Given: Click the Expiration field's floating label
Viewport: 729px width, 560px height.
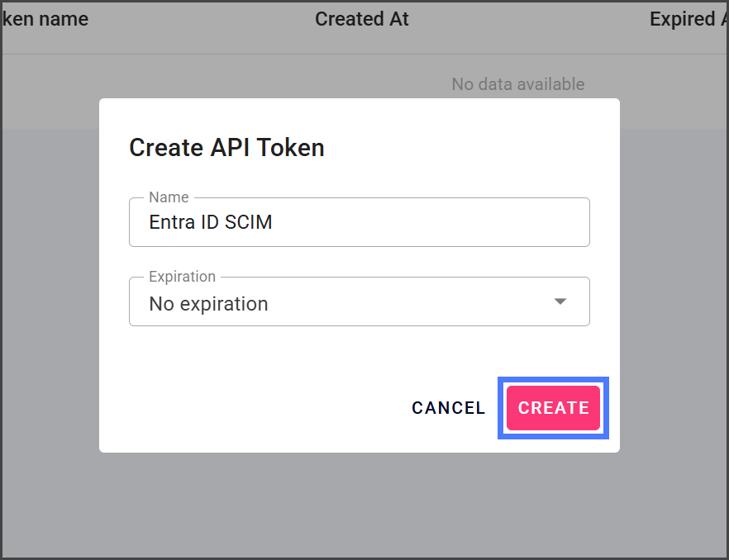Looking at the screenshot, I should [x=182, y=277].
